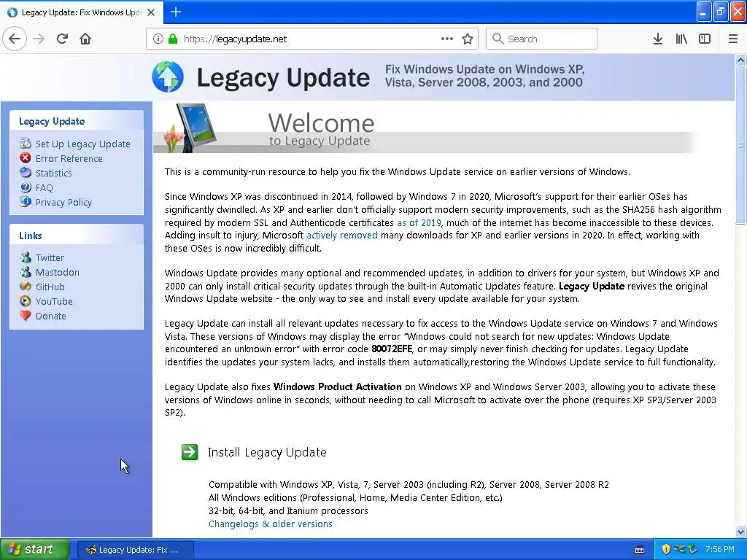
Task: Click the Donate heart icon
Action: point(26,315)
